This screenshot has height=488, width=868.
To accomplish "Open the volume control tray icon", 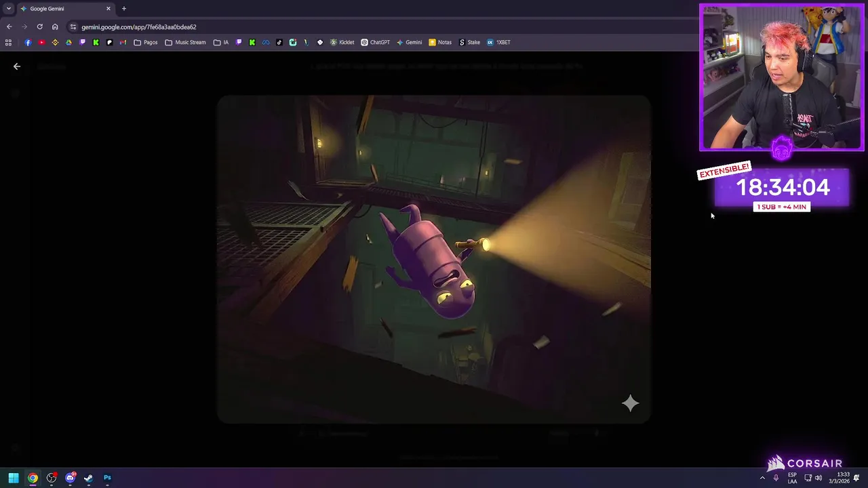I will click(x=818, y=478).
